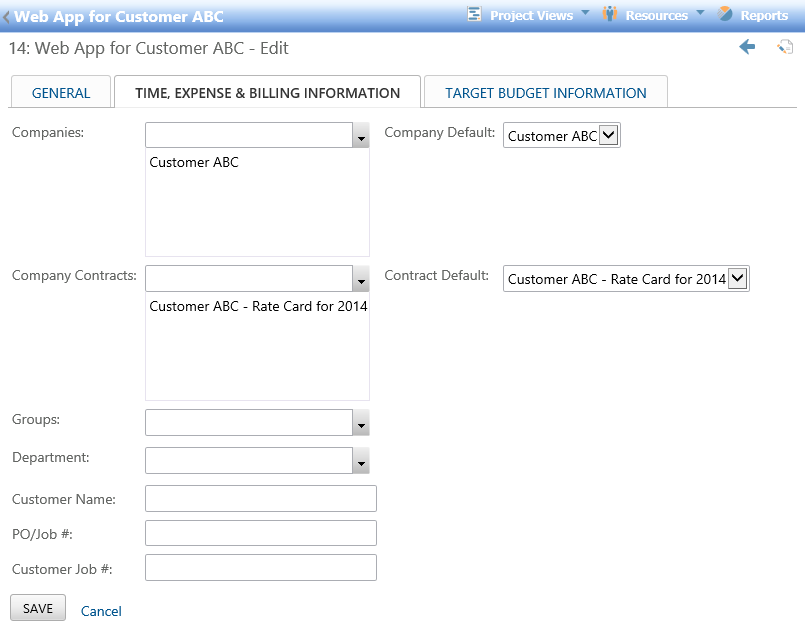This screenshot has width=805, height=637.
Task: Click the Cancel link
Action: pyautogui.click(x=100, y=611)
